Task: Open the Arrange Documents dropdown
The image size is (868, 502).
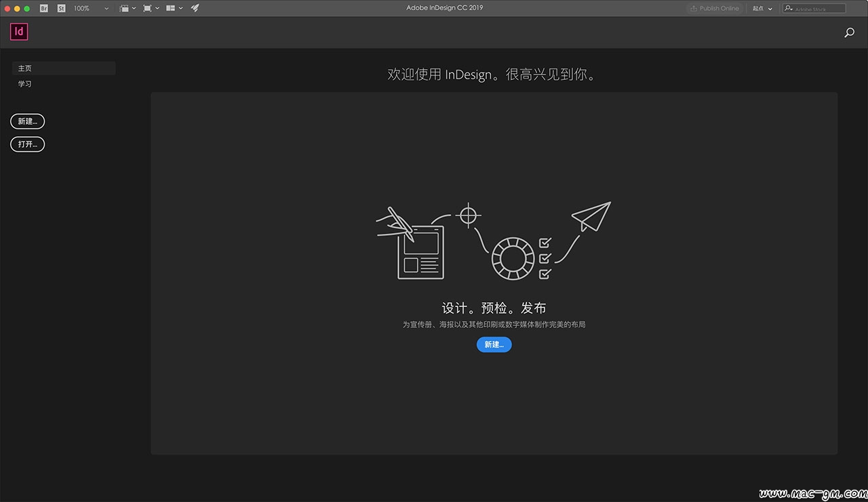Action: pyautogui.click(x=174, y=8)
